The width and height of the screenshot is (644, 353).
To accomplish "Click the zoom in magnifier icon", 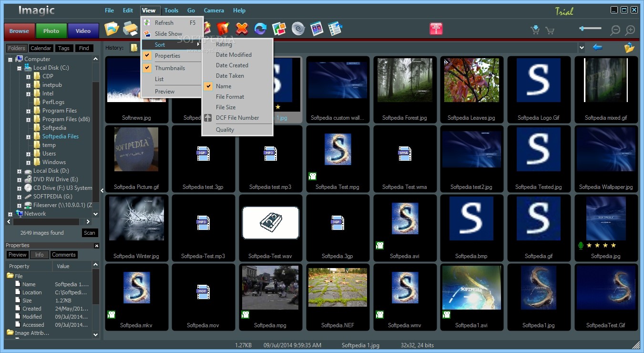I will click(630, 30).
